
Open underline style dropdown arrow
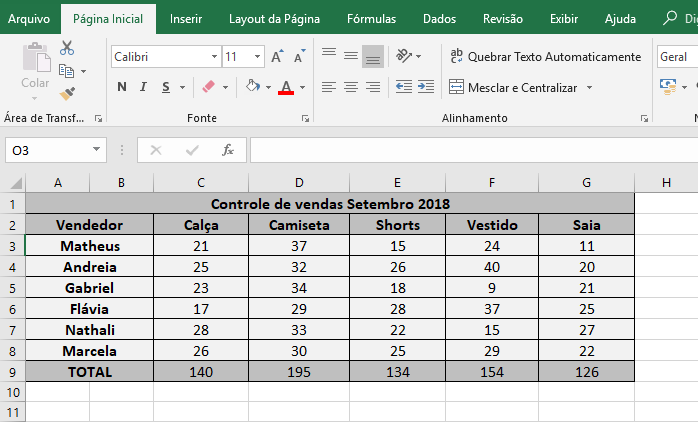(183, 87)
